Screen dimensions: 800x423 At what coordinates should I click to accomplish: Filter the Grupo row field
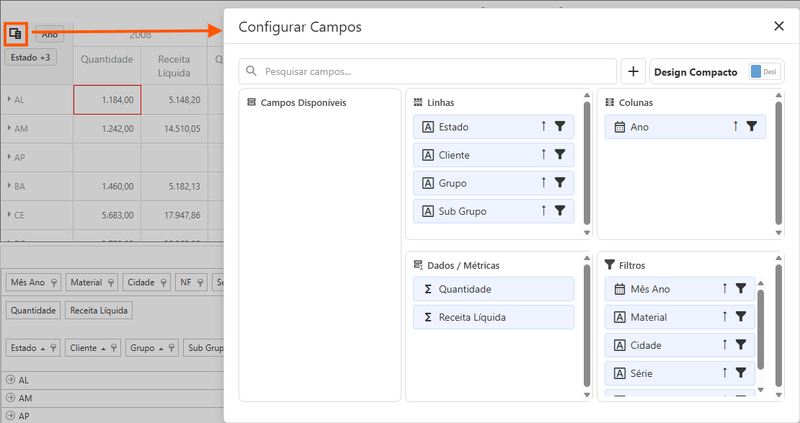[x=560, y=182]
